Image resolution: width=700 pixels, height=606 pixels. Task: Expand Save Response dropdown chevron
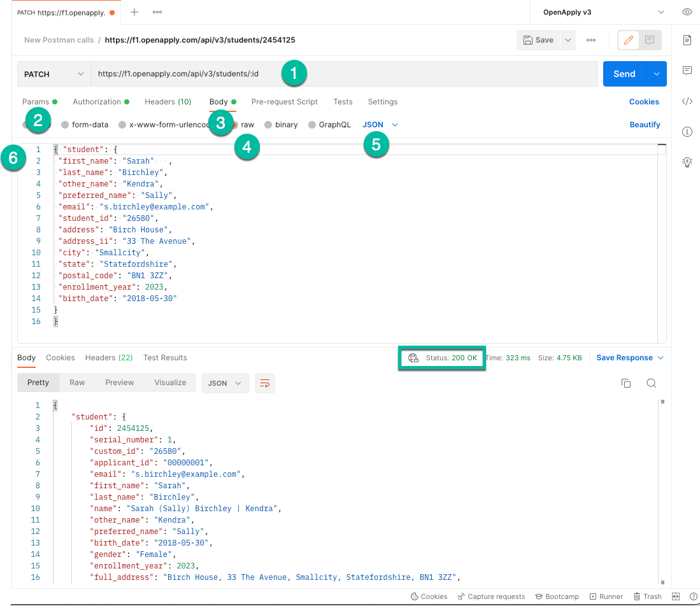[661, 358]
